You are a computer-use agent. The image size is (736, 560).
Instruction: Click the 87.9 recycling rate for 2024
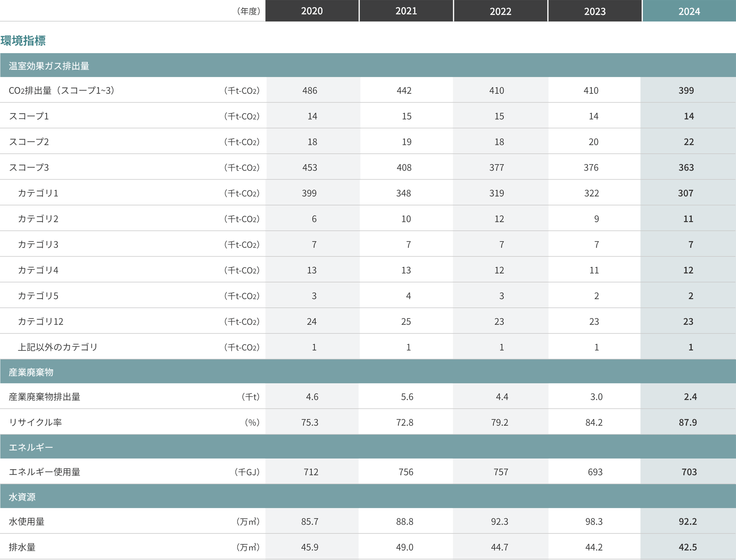688,422
